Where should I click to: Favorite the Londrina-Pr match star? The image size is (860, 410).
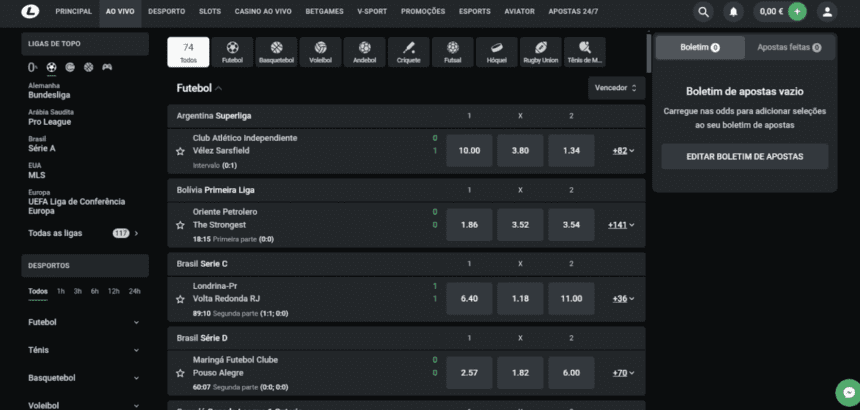(x=180, y=299)
